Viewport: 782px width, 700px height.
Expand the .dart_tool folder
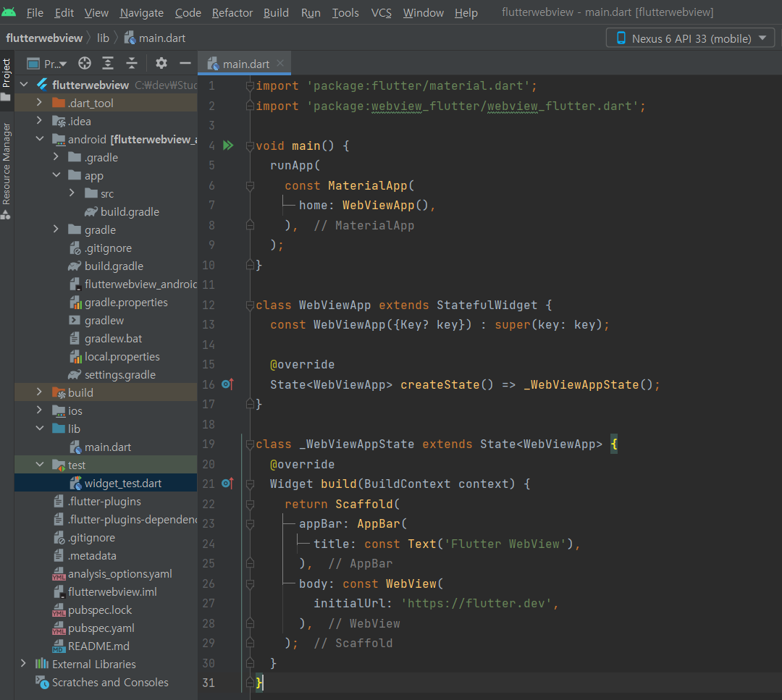pos(39,103)
